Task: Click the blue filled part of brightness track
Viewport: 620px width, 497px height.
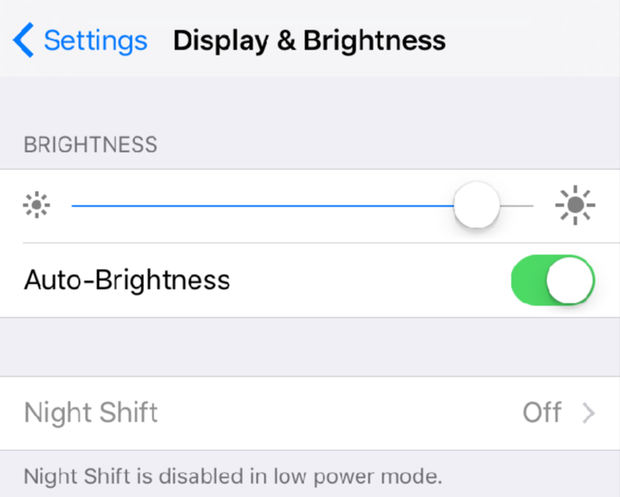Action: [263, 206]
